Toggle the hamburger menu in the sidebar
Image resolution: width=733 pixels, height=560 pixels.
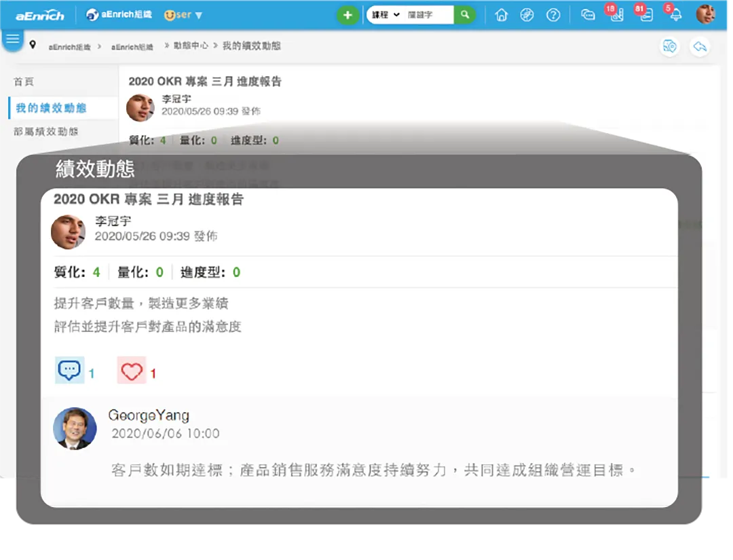[x=12, y=39]
